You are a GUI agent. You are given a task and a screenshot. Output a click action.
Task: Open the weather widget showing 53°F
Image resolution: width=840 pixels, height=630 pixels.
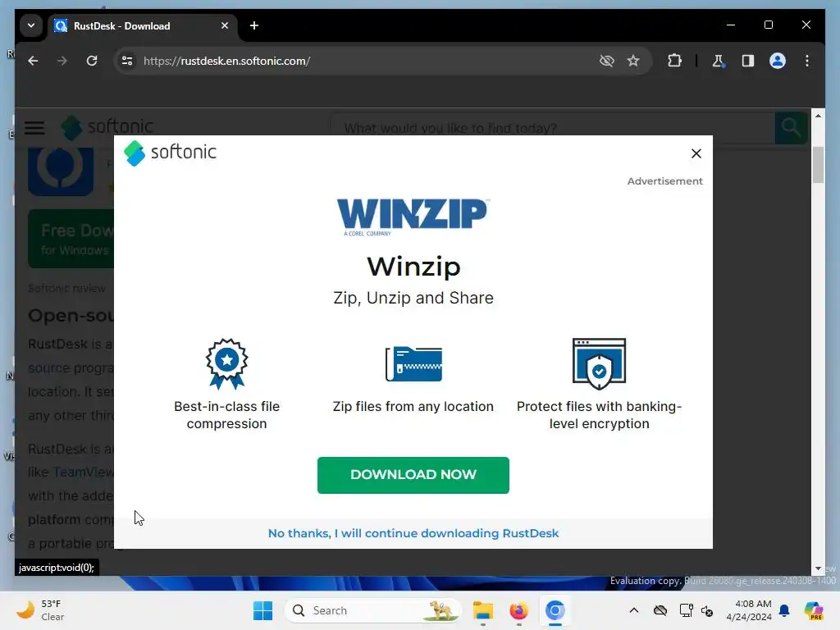[x=41, y=610]
